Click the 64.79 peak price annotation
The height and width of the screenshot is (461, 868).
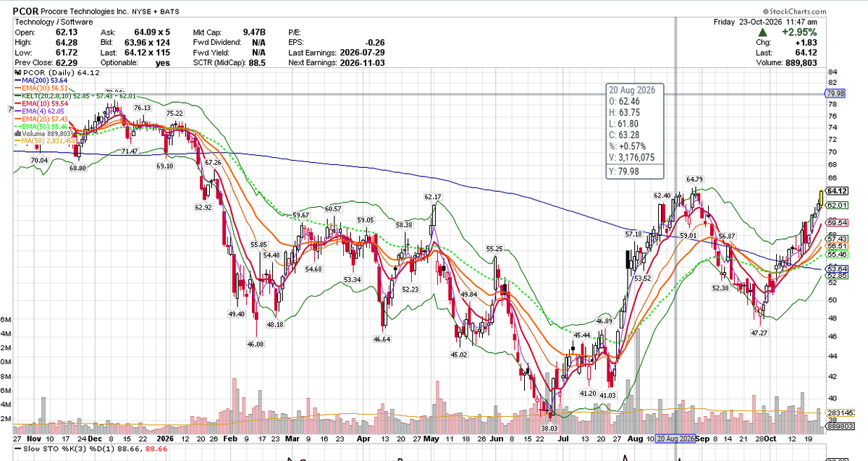[x=695, y=179]
